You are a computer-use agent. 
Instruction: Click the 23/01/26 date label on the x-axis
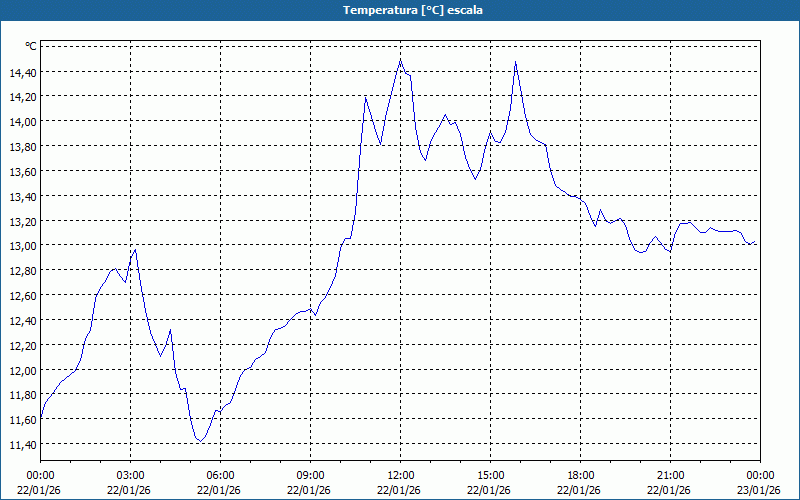pos(760,490)
